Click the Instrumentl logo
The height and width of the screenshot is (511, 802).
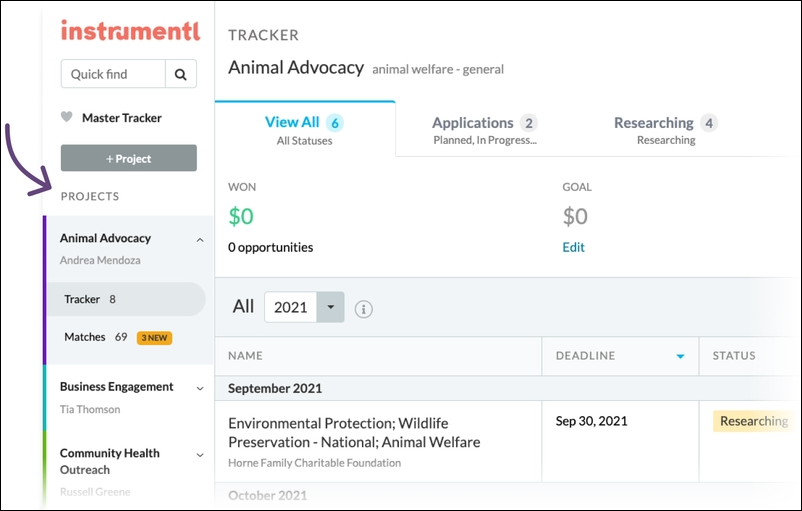(130, 31)
